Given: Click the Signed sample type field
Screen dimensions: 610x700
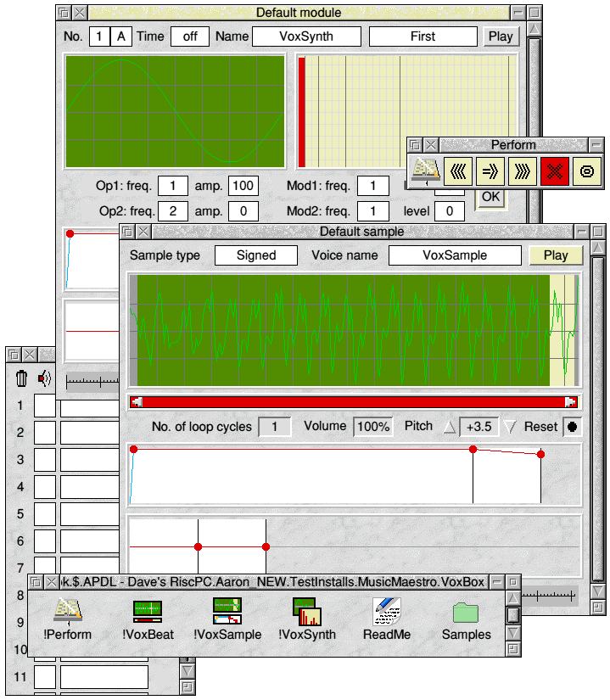Looking at the screenshot, I should click(256, 255).
